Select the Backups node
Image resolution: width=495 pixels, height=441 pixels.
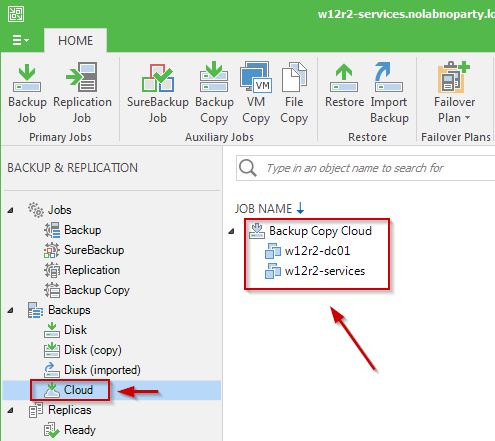pyautogui.click(x=69, y=310)
